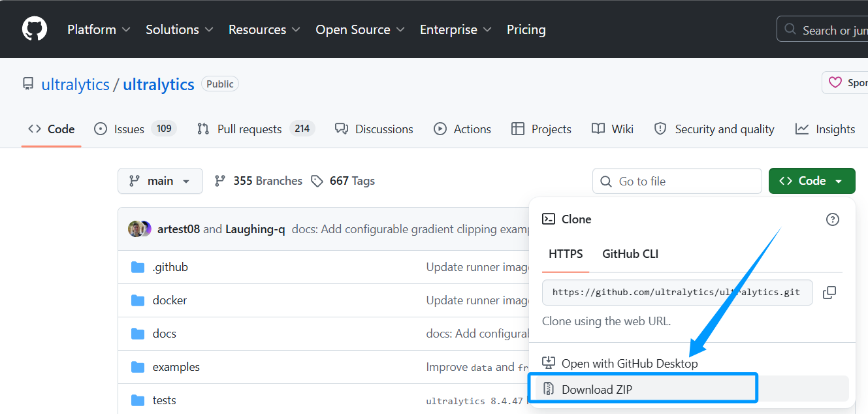Click 'Clone using the web URL.' text

click(606, 321)
